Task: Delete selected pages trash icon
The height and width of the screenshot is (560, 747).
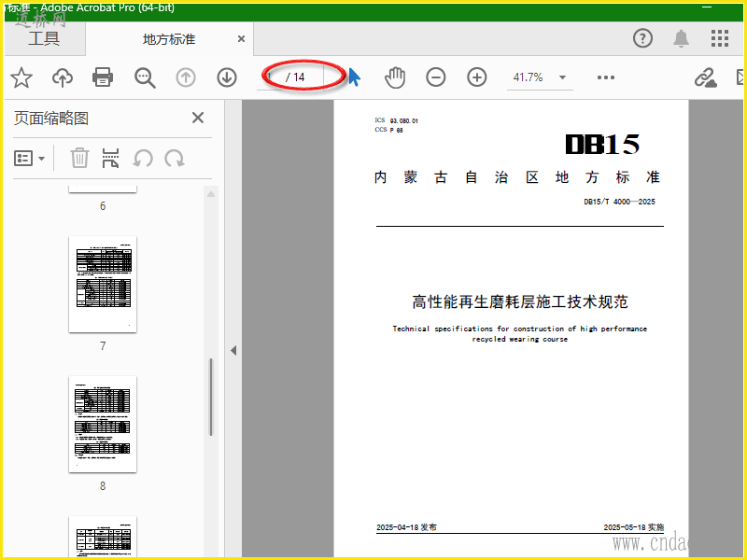Action: (x=79, y=158)
